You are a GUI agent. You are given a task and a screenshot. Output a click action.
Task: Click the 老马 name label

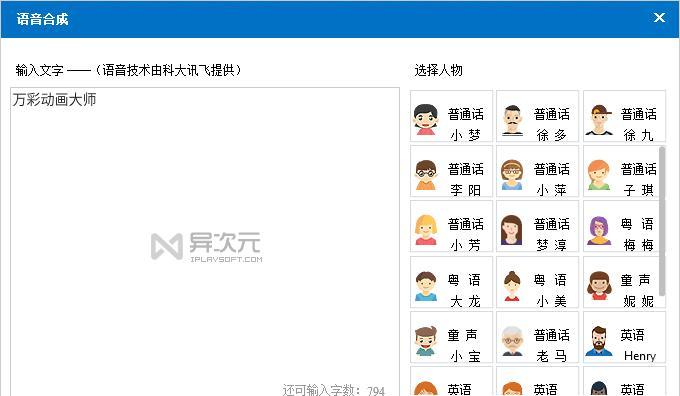pos(552,357)
